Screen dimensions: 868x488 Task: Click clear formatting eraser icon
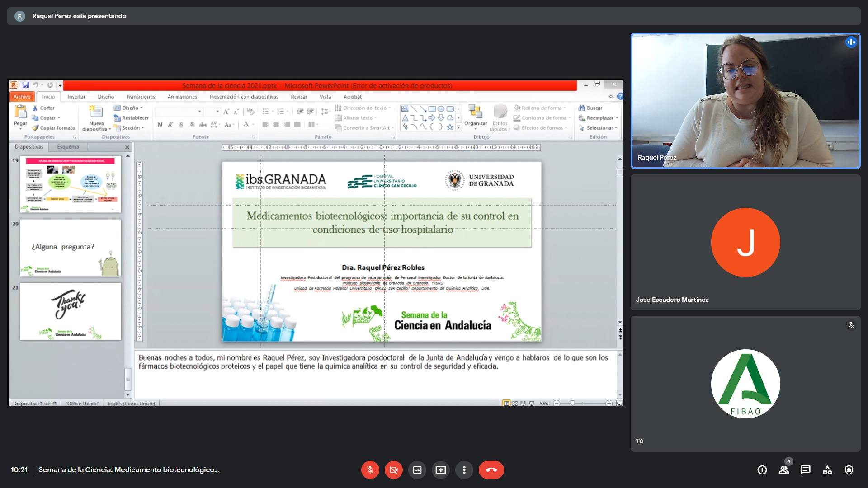click(x=251, y=112)
